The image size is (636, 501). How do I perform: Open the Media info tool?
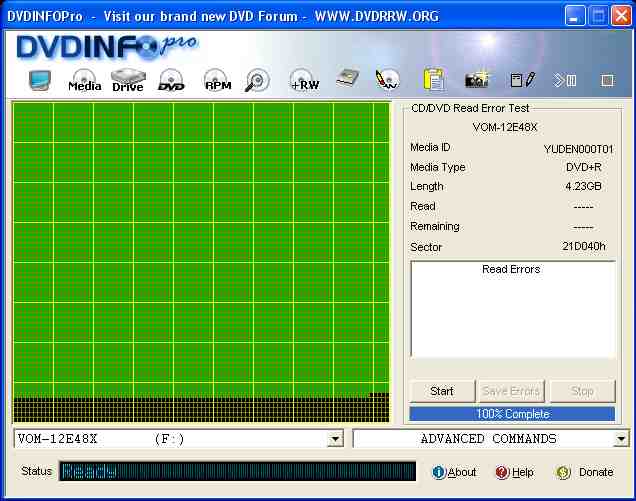[84, 80]
